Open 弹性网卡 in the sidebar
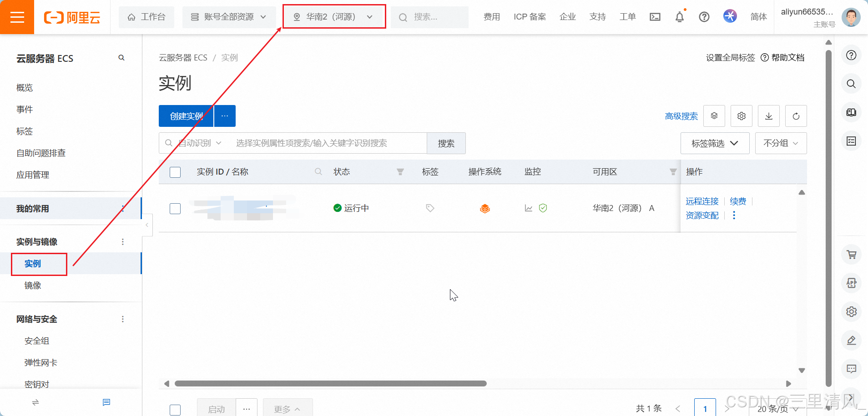The height and width of the screenshot is (416, 868). pyautogui.click(x=41, y=363)
